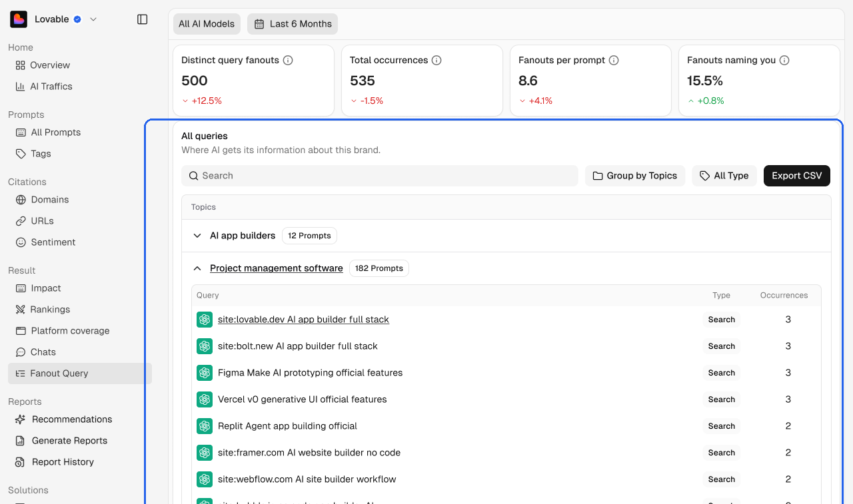853x504 pixels.
Task: Open the All AI Models filter
Action: pyautogui.click(x=207, y=24)
